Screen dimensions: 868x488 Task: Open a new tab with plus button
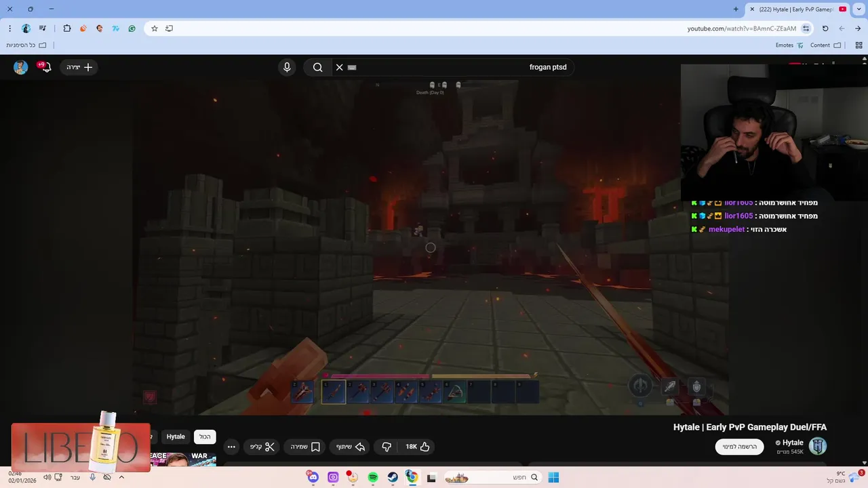point(736,9)
